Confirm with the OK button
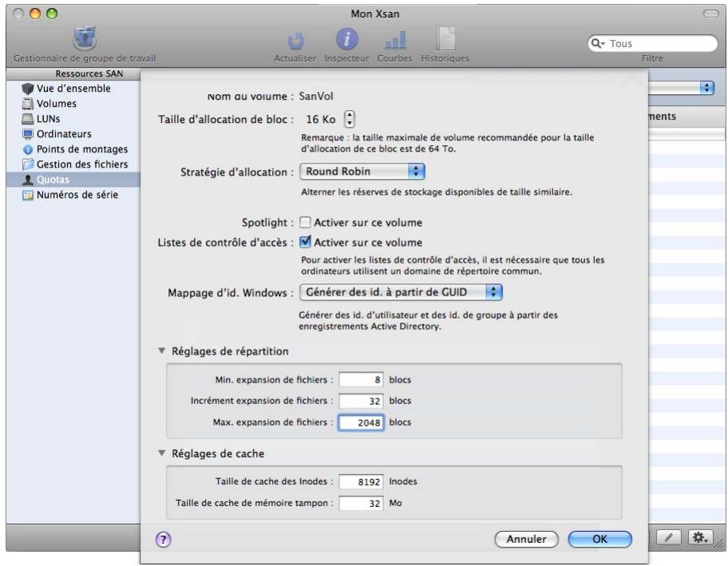728x566 pixels. pos(599,539)
